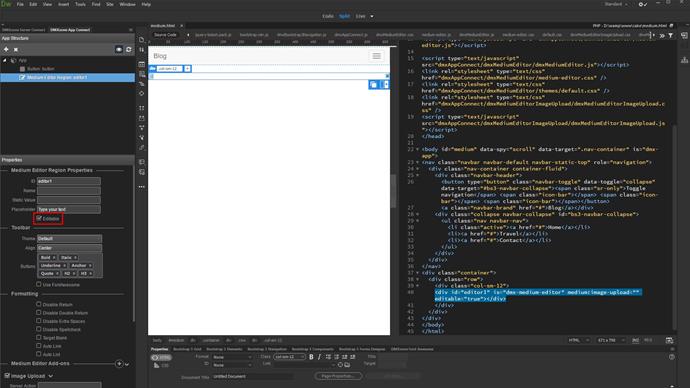
Task: Toggle the navbar hamburger in Blog preview
Action: click(377, 56)
